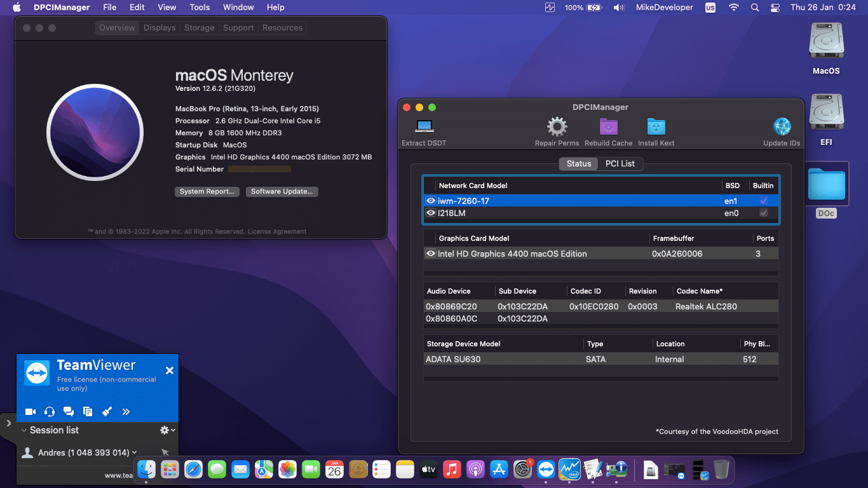Click the Thu 26 Jan clock in menu bar
The height and width of the screenshot is (488, 868).
point(823,8)
